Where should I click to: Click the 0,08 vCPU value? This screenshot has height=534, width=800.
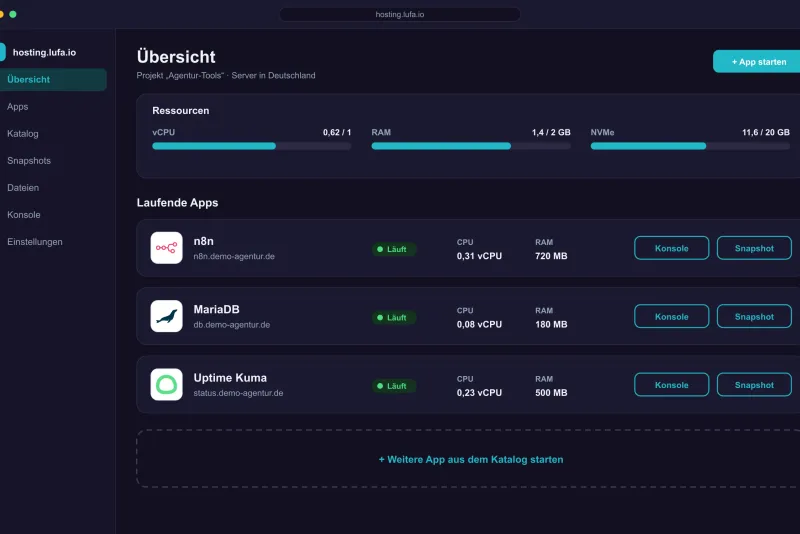pyautogui.click(x=479, y=324)
